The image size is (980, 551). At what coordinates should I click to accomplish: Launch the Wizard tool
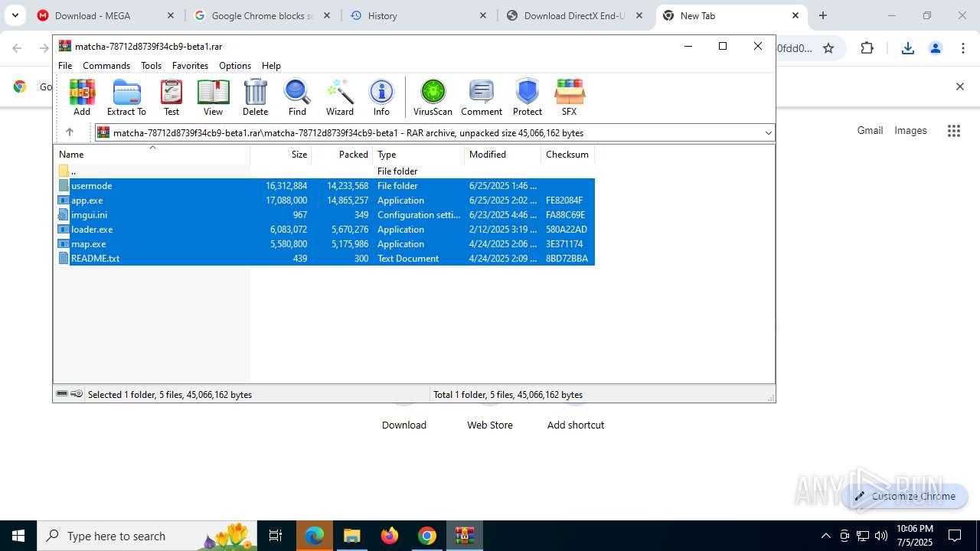(x=339, y=97)
